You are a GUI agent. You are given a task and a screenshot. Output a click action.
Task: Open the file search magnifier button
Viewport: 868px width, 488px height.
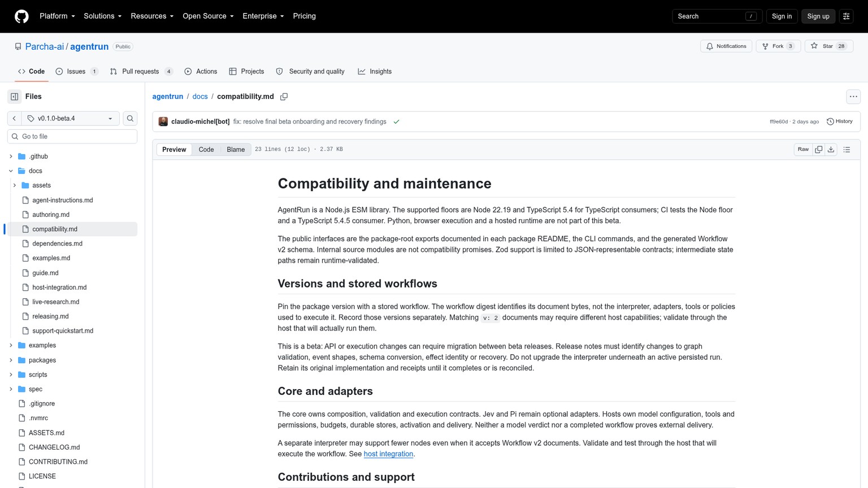coord(130,119)
